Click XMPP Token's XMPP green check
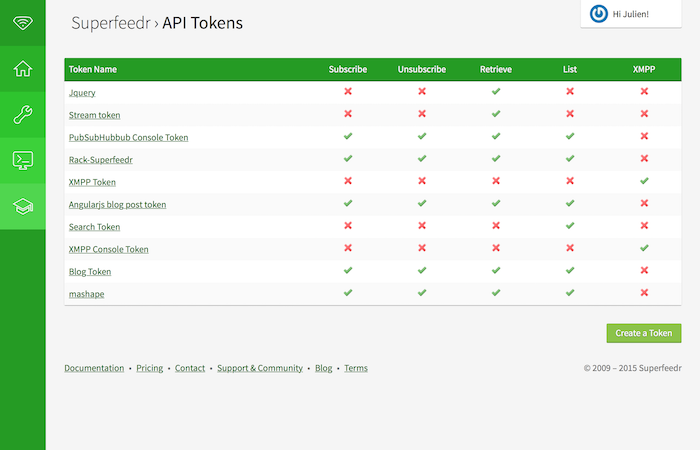 tap(644, 181)
